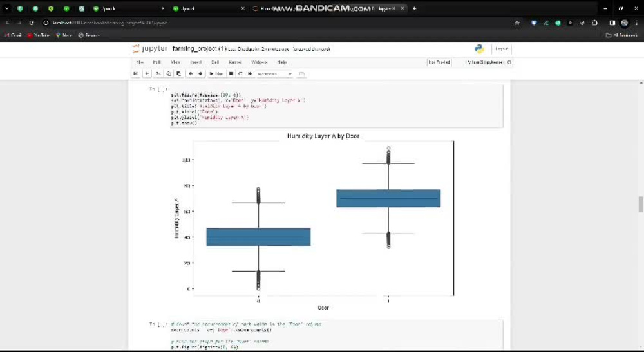Insert a new cell below

pos(147,74)
